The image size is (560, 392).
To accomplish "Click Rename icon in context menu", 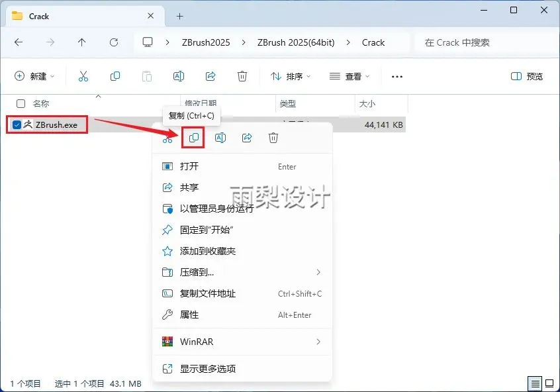I will pos(220,138).
